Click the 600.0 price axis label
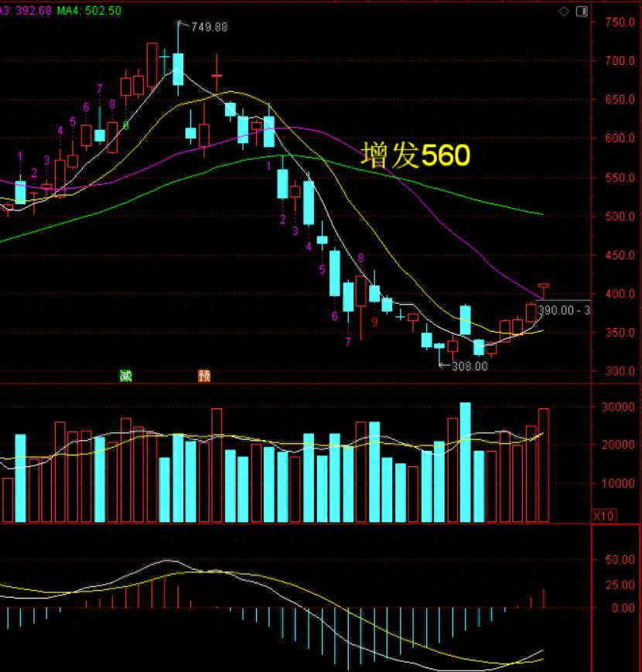 pos(620,138)
